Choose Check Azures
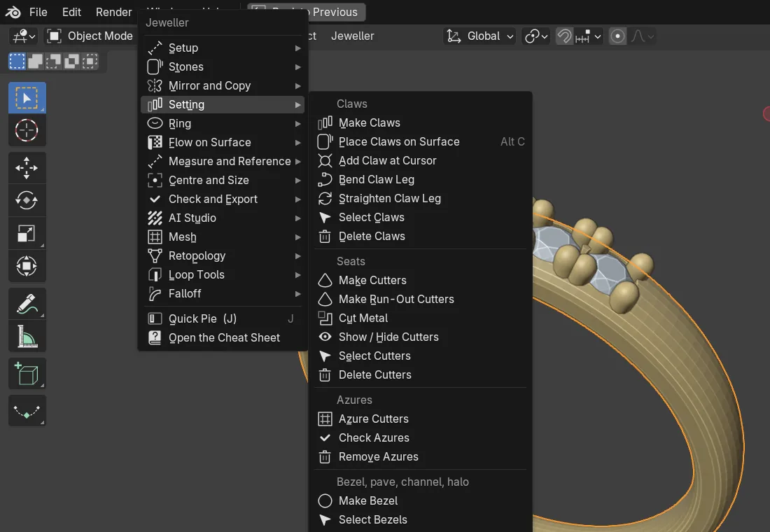The image size is (770, 532). click(421, 437)
